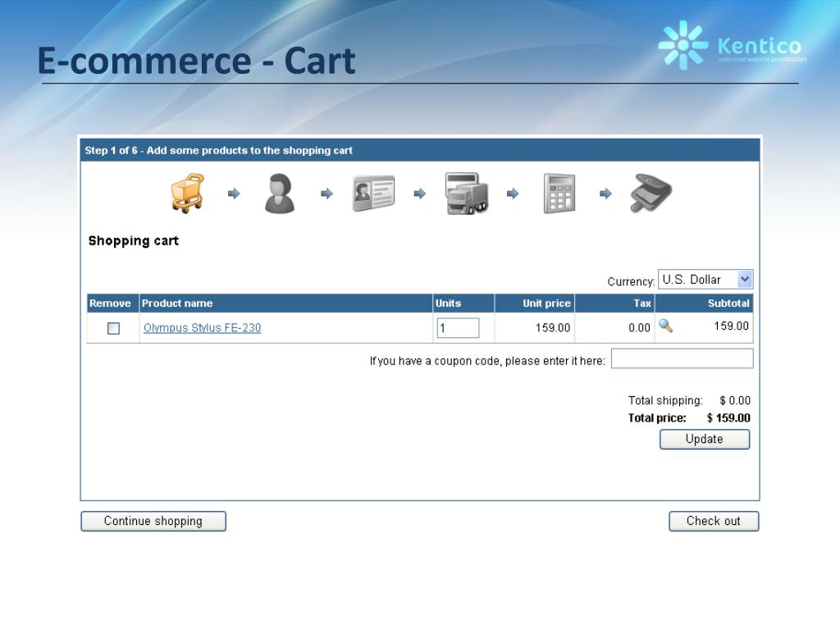Select the customer person step icon
This screenshot has height=630, width=840.
pos(280,194)
